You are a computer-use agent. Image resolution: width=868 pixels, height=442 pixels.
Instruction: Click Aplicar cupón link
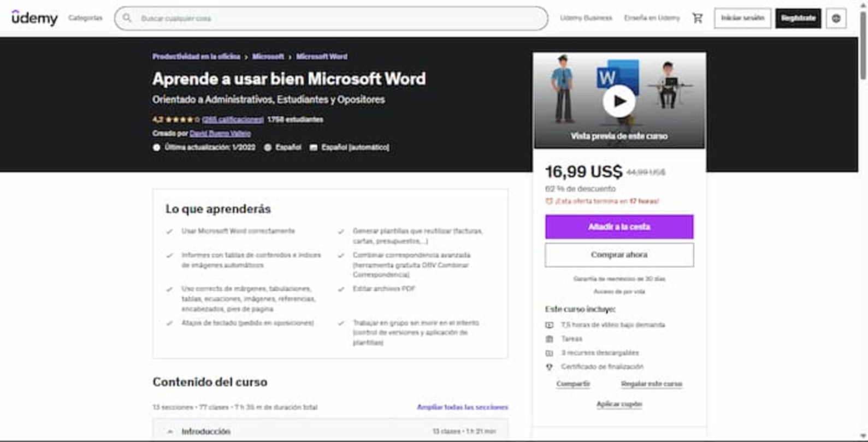pos(619,404)
